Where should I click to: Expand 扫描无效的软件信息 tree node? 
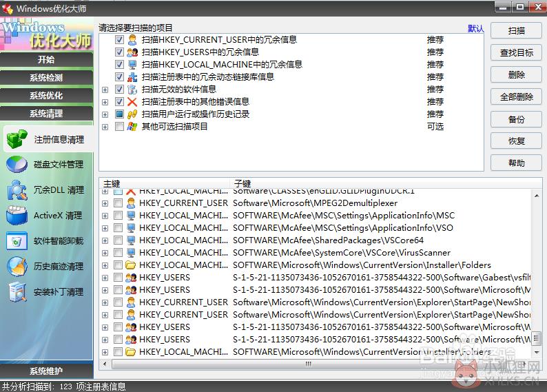pyautogui.click(x=105, y=90)
